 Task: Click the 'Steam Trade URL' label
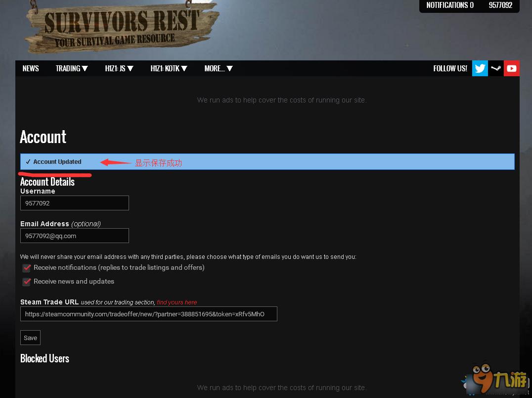pyautogui.click(x=49, y=302)
